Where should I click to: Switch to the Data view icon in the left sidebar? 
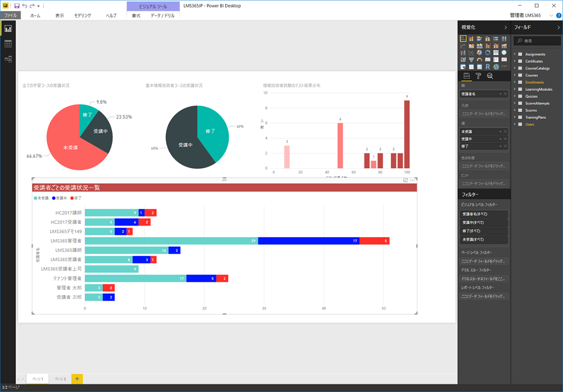tap(8, 44)
